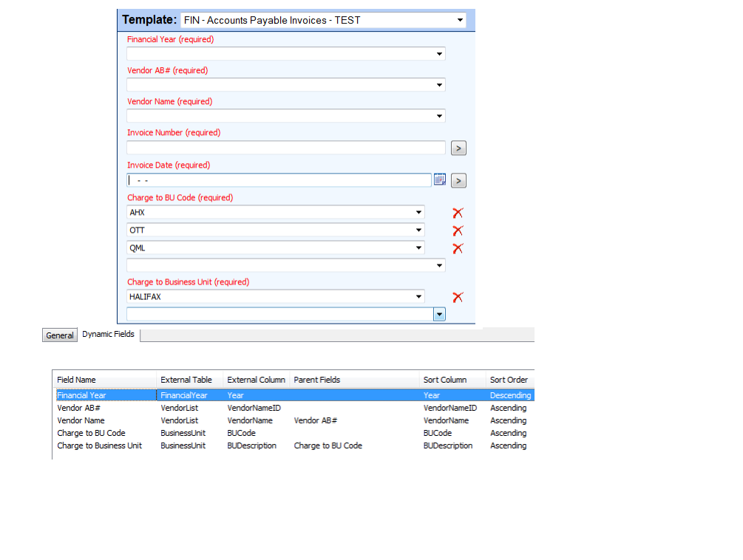Sort by the Field Name column header
The height and width of the screenshot is (560, 743).
click(104, 380)
